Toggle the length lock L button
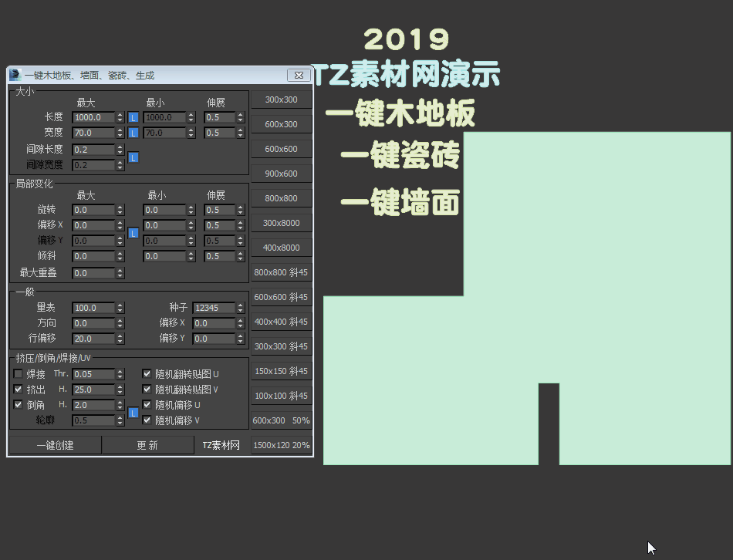This screenshot has width=733, height=560. 133,118
